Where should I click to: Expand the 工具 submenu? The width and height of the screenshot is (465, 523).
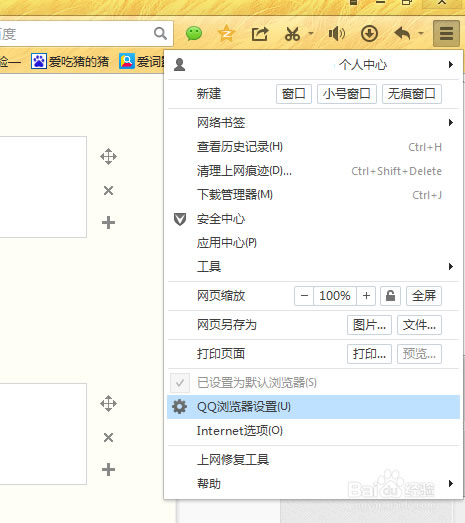314,267
